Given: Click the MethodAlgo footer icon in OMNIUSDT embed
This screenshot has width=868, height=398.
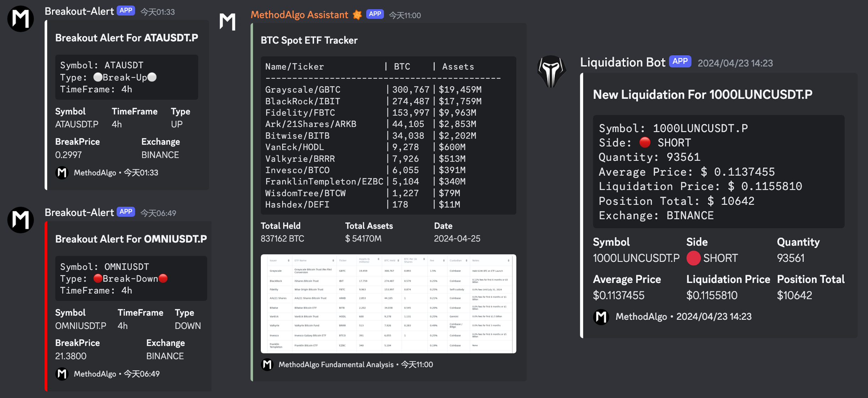Looking at the screenshot, I should pos(62,374).
